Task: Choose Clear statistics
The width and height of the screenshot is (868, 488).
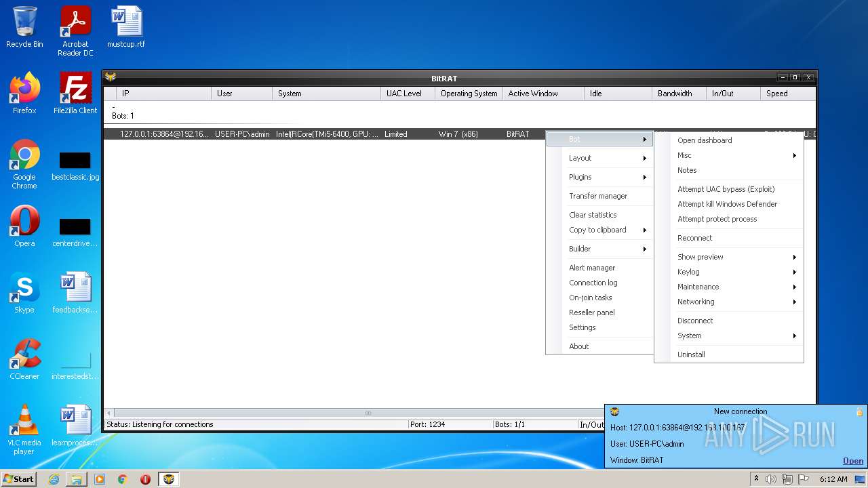Action: click(x=599, y=215)
